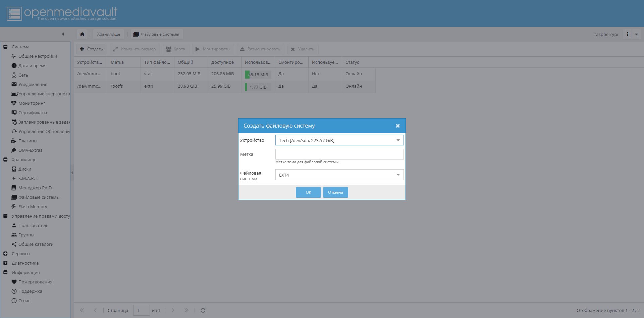Click the Метка label input field
Screen dimensions: 644x318
[339, 154]
